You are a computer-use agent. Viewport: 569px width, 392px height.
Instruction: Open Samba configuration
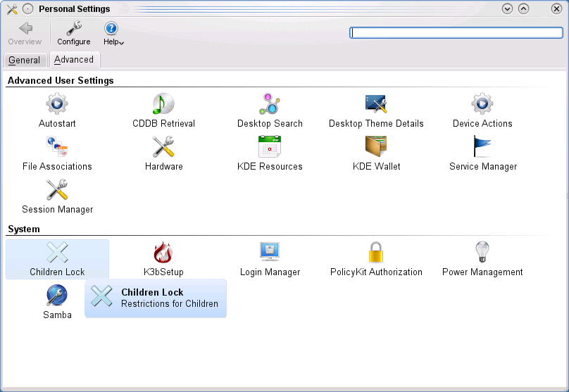coord(57,302)
